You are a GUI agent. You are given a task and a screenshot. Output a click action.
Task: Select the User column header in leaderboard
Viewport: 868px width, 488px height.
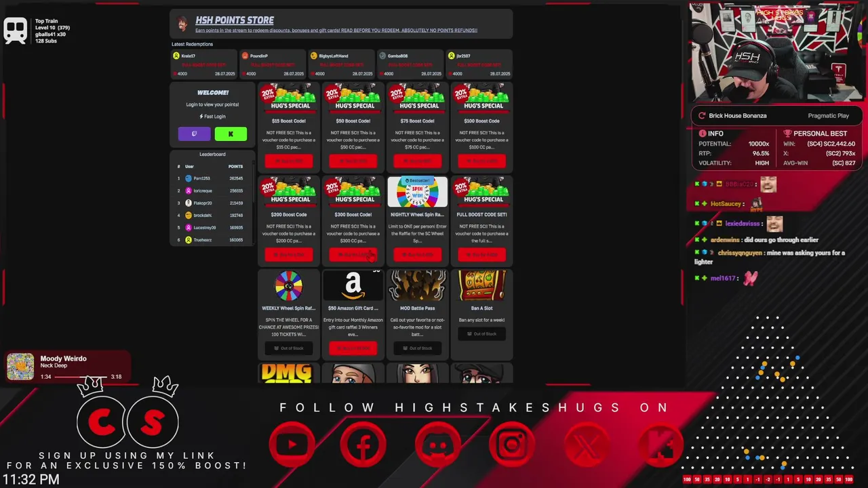[189, 166]
